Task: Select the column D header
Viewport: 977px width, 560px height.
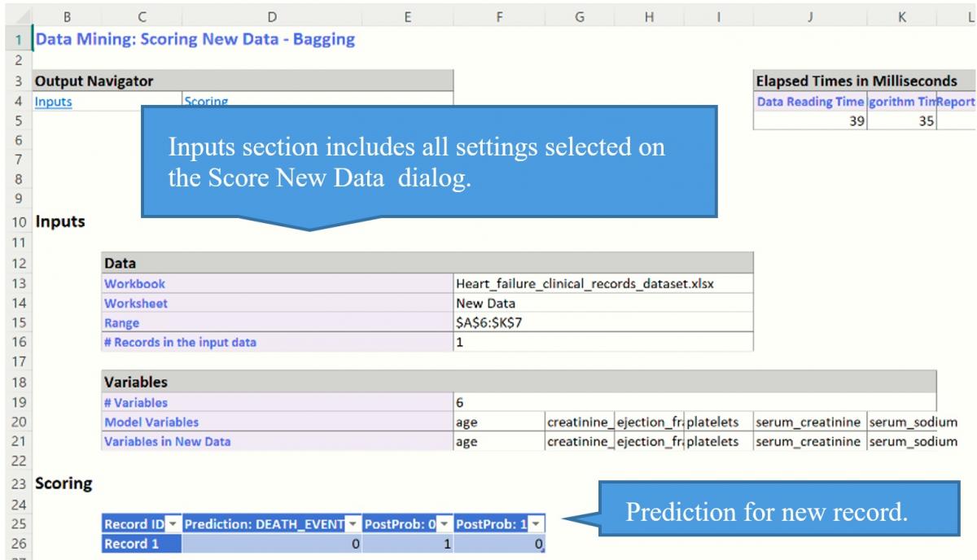Action: point(271,15)
